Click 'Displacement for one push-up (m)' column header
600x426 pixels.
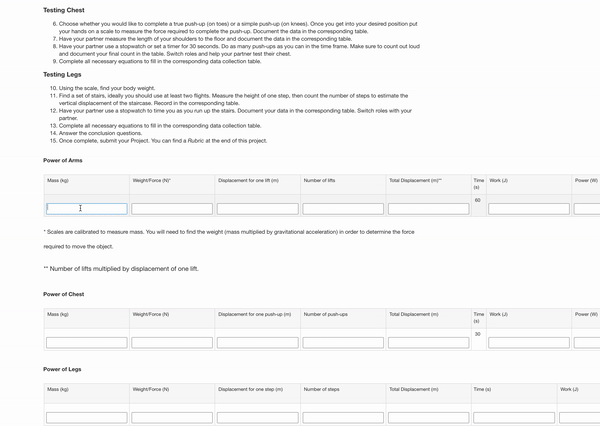click(254, 314)
